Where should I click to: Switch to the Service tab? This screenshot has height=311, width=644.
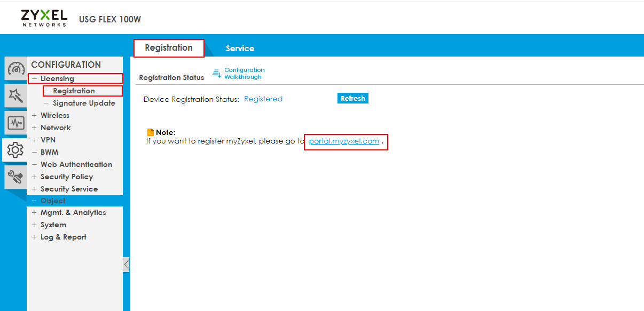[240, 49]
